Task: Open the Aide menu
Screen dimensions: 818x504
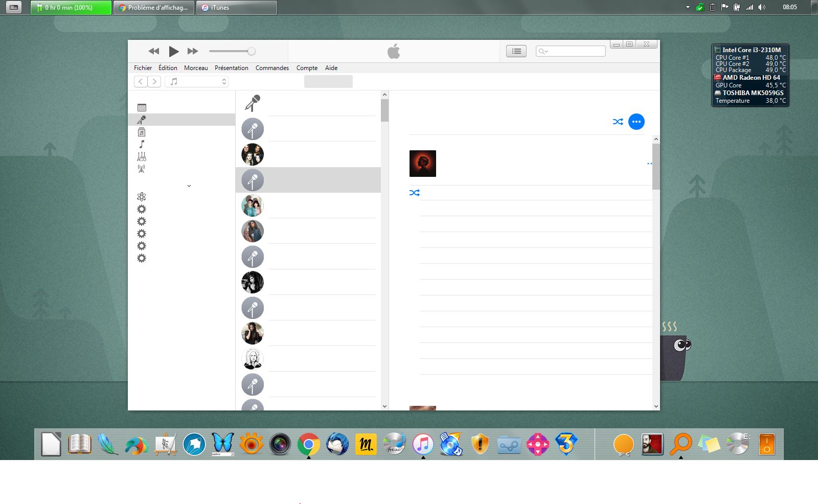Action: (331, 68)
